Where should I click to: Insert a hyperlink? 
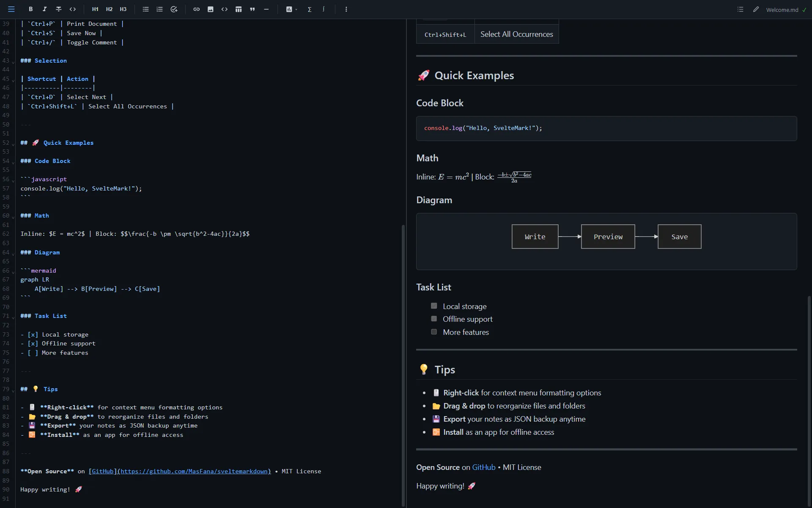coord(196,9)
